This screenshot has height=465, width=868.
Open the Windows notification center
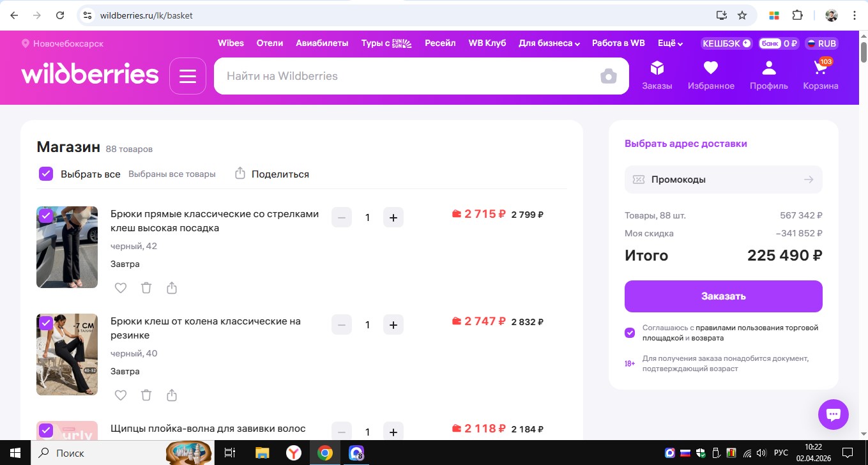coord(847,453)
